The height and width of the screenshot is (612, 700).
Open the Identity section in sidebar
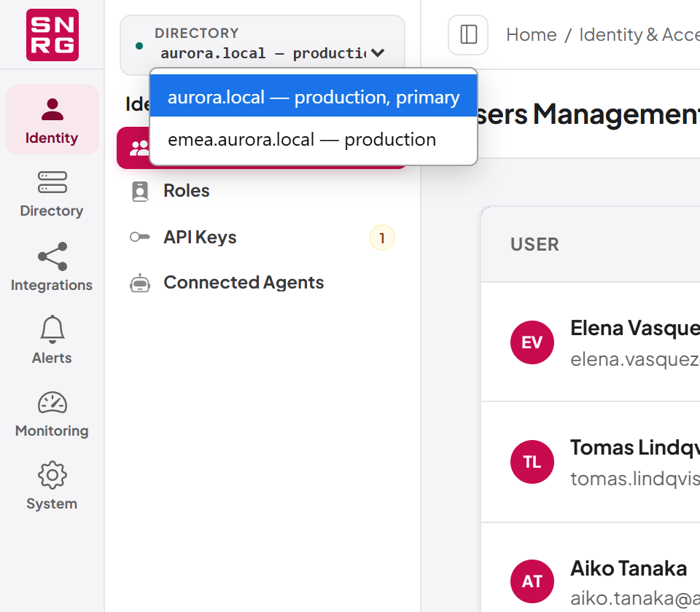point(52,119)
